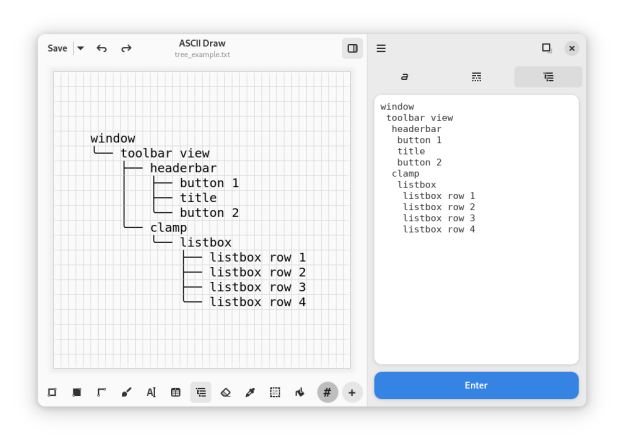Select the Picker eyedropper tool

(x=250, y=393)
